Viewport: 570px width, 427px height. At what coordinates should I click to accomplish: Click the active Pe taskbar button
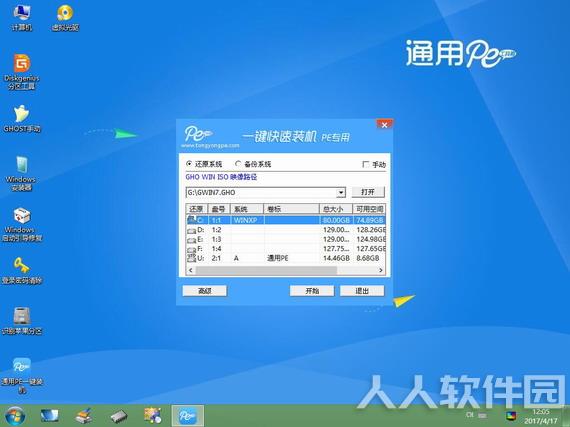point(188,416)
